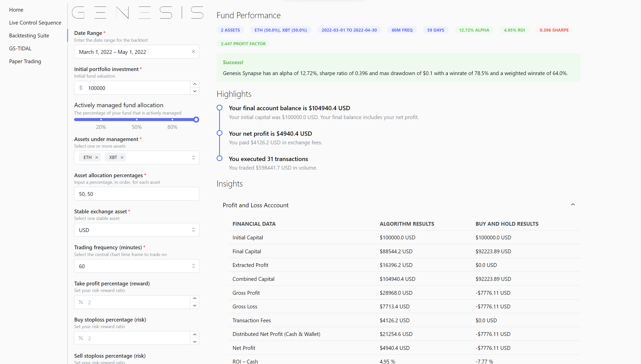641x364 pixels.
Task: Click the Genesis logo
Action: (x=138, y=13)
